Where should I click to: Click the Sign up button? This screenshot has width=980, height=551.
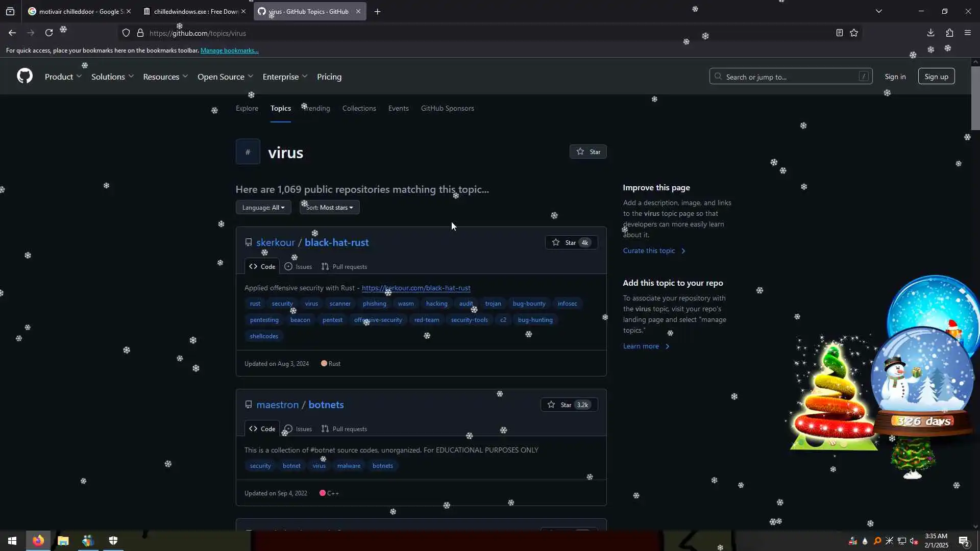pos(936,77)
